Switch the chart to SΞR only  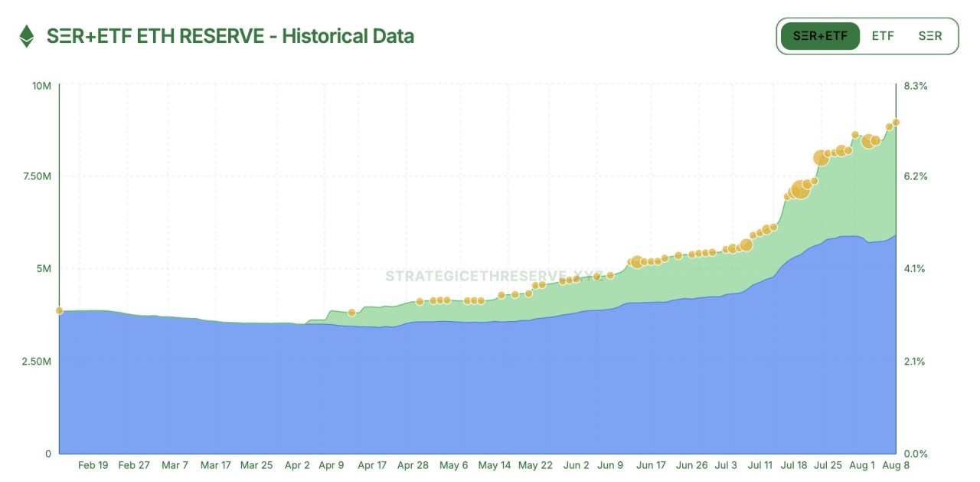tap(929, 36)
